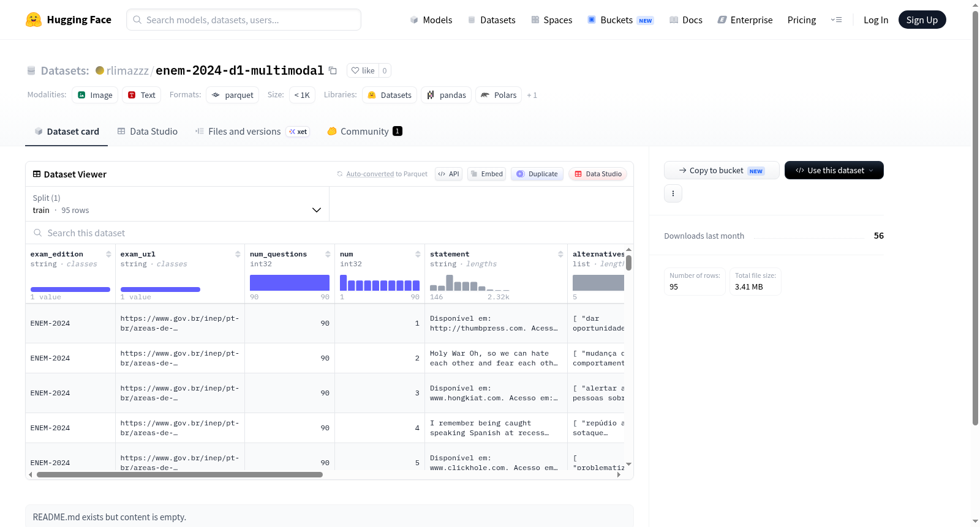
Task: Click the exam_edition cell in row num 3
Action: (70, 393)
